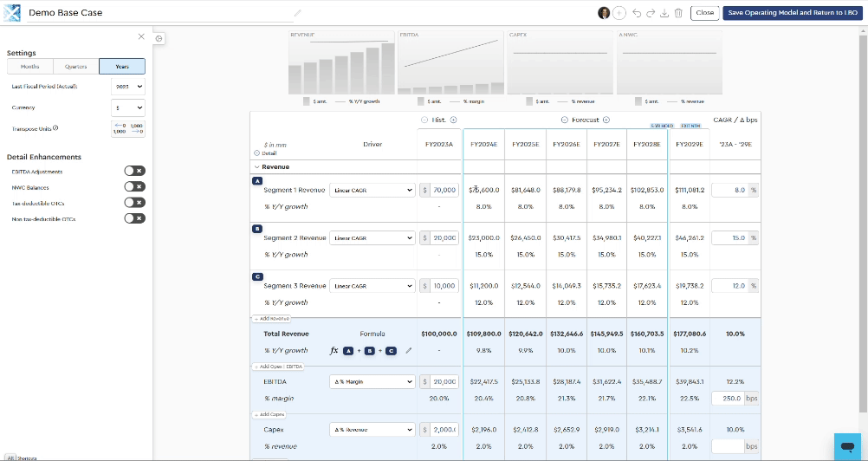Turn on NWC Balances toggle

point(134,187)
